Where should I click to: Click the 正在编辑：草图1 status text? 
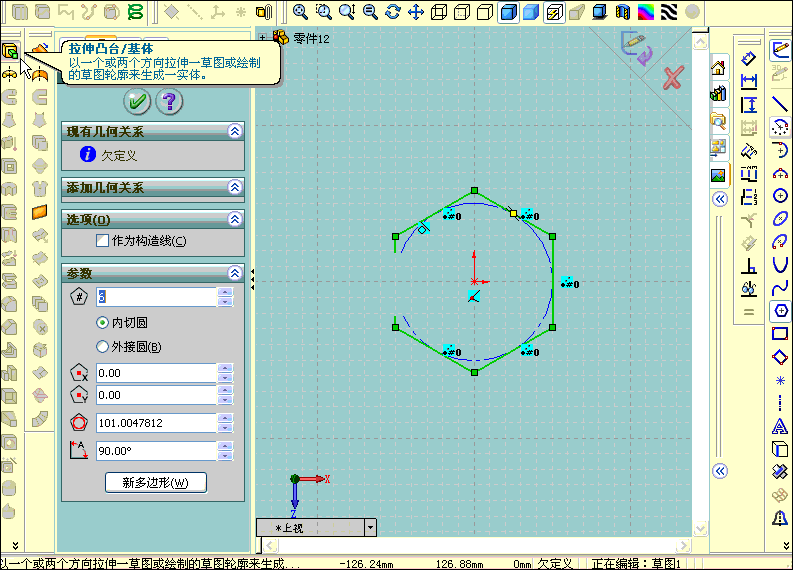pos(636,563)
